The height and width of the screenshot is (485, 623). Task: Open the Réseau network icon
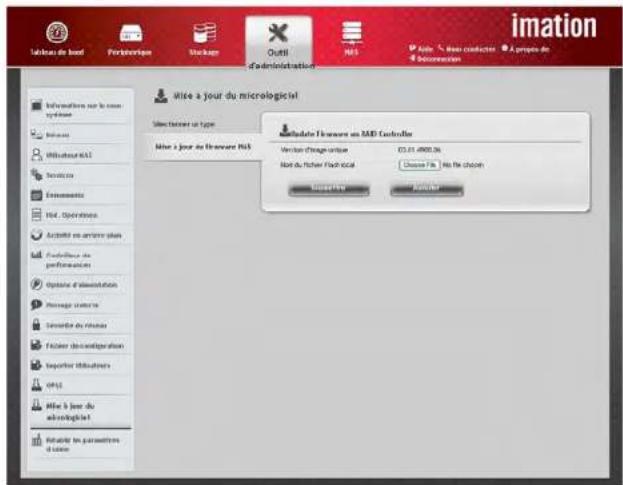click(x=37, y=135)
